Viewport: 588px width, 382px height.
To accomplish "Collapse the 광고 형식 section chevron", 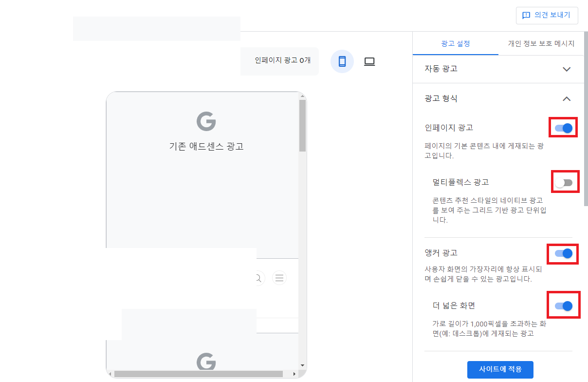I will click(567, 99).
